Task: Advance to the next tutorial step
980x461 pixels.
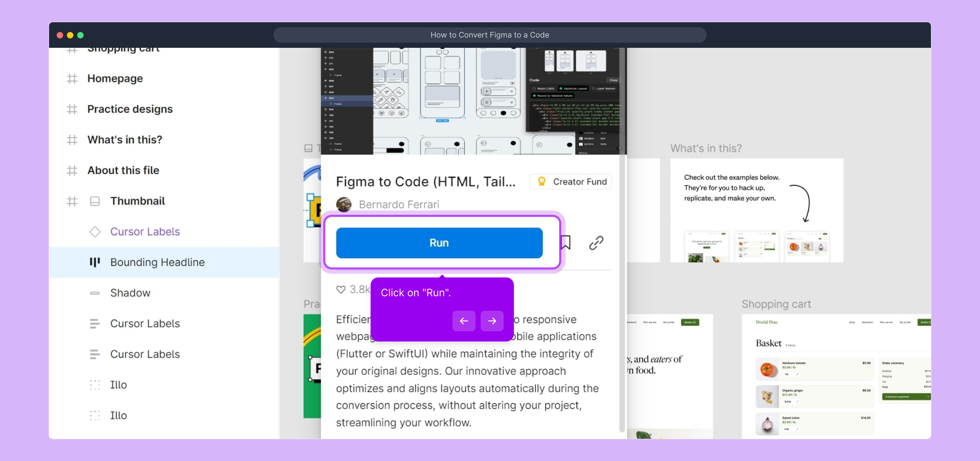Action: click(x=492, y=321)
